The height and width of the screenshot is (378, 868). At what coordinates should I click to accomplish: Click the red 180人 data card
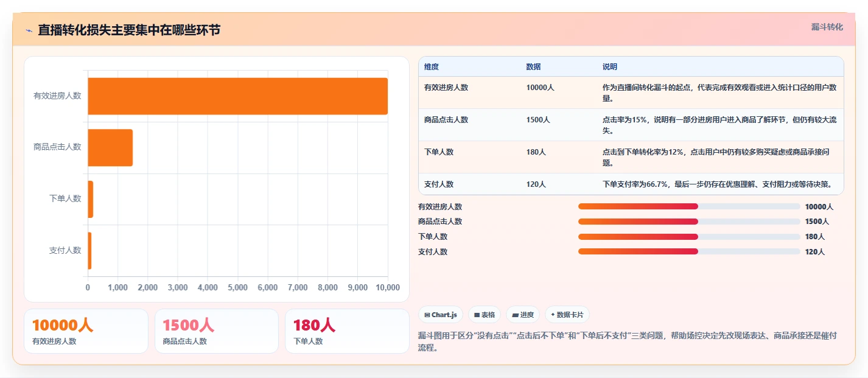point(347,331)
